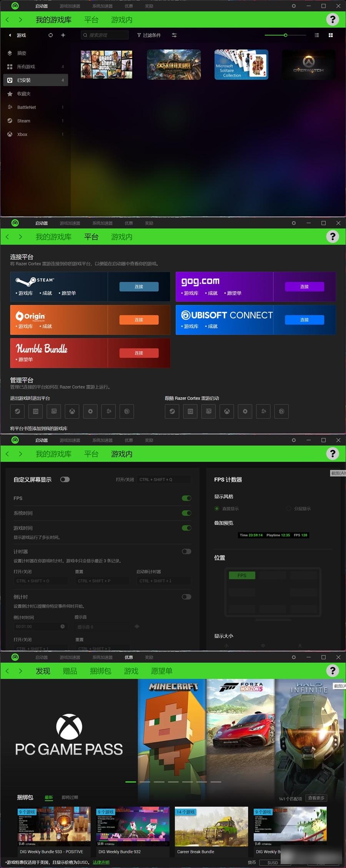Click the Overwatch game thumbnail
Image resolution: width=346 pixels, height=868 pixels.
coord(309,65)
